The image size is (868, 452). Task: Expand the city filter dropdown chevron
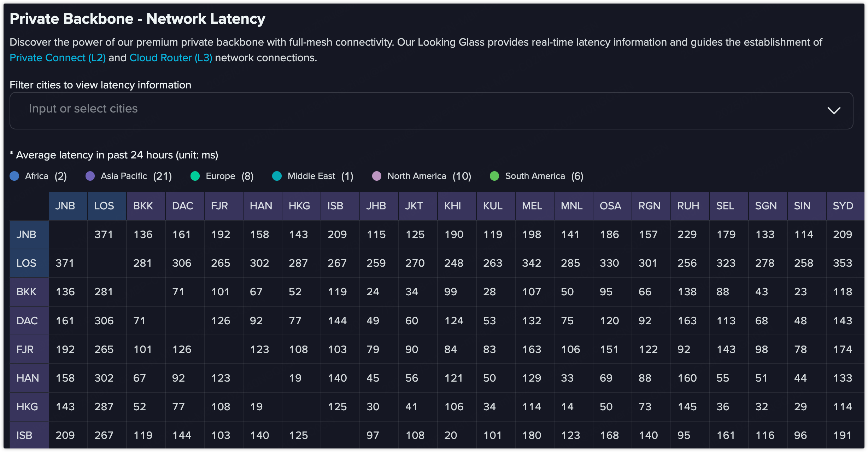833,111
